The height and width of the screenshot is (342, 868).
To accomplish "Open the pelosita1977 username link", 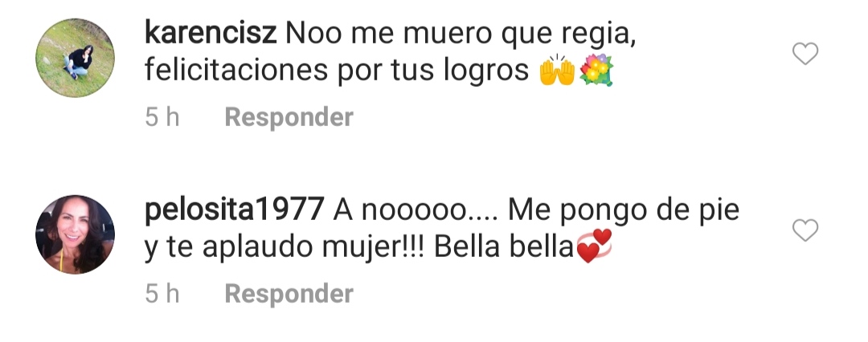I will pos(234,210).
